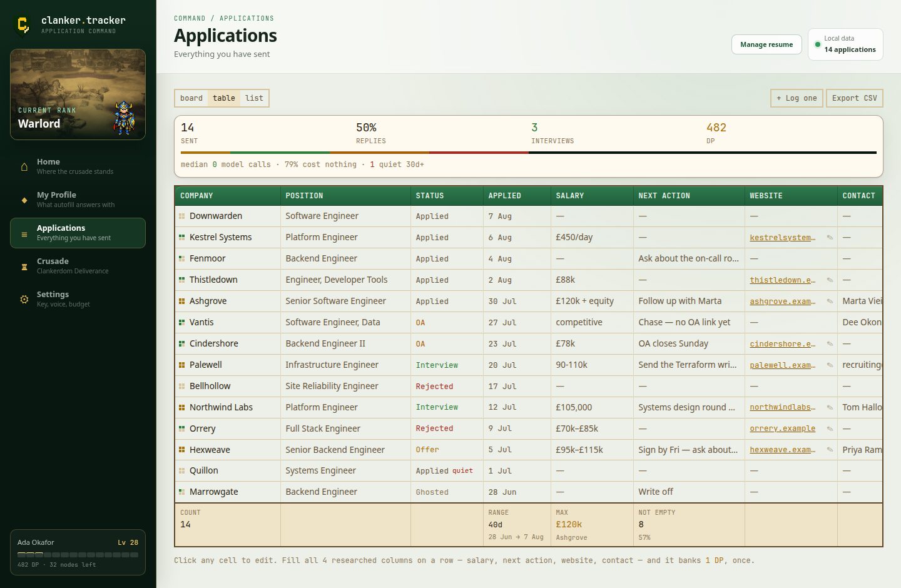This screenshot has width=901, height=588.
Task: Click the 'quiet' tag in Quillon row
Action: click(462, 471)
